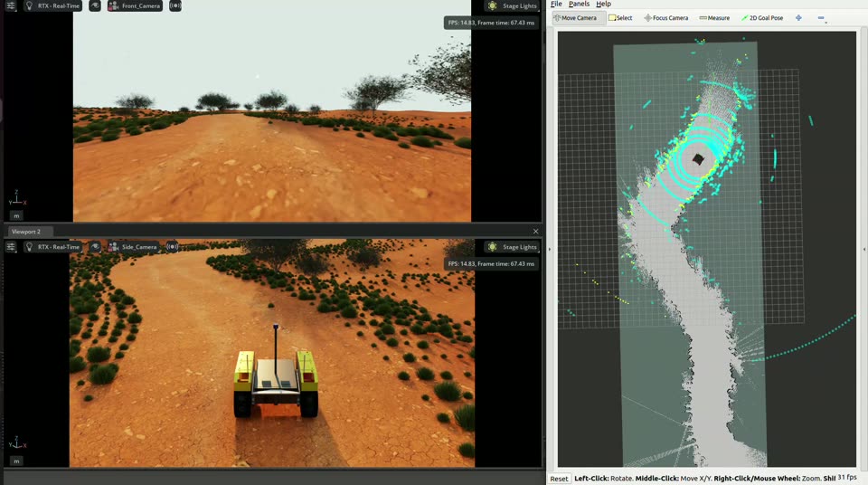Open the Side_Camera camera selector
The image size is (868, 485).
tap(134, 247)
